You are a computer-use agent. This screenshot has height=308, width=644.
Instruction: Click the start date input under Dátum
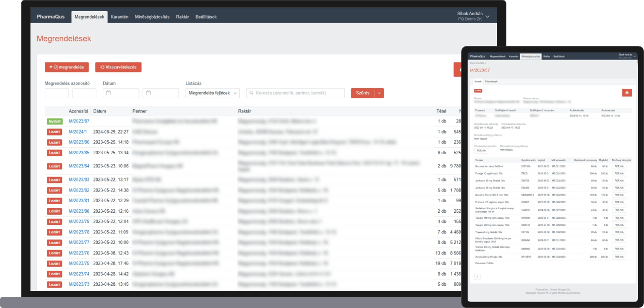[x=121, y=93]
